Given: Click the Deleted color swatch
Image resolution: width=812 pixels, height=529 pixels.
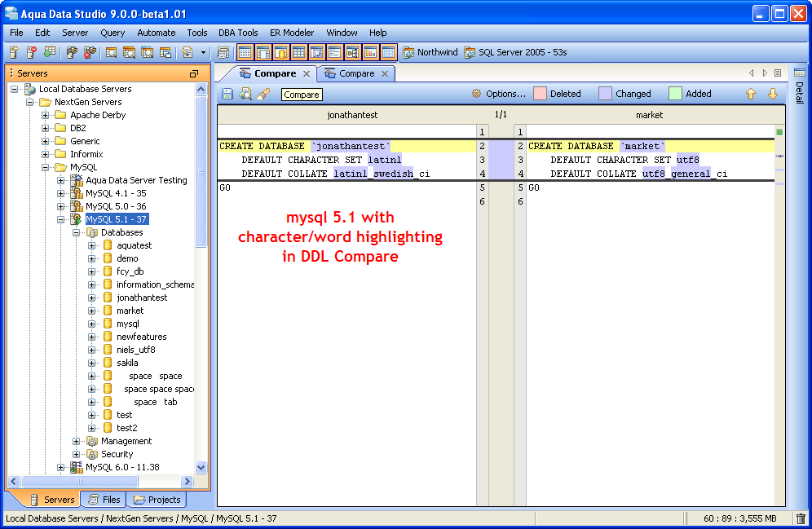Looking at the screenshot, I should pyautogui.click(x=541, y=94).
